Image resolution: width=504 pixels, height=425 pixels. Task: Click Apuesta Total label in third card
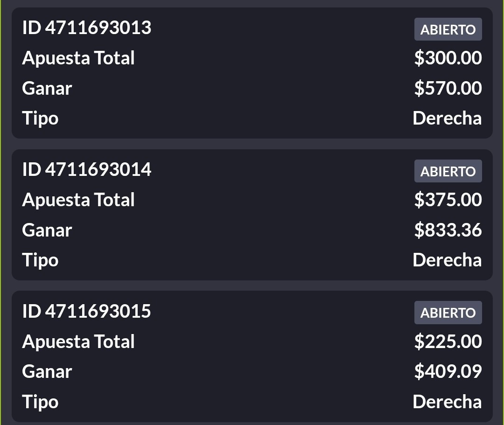[78, 341]
